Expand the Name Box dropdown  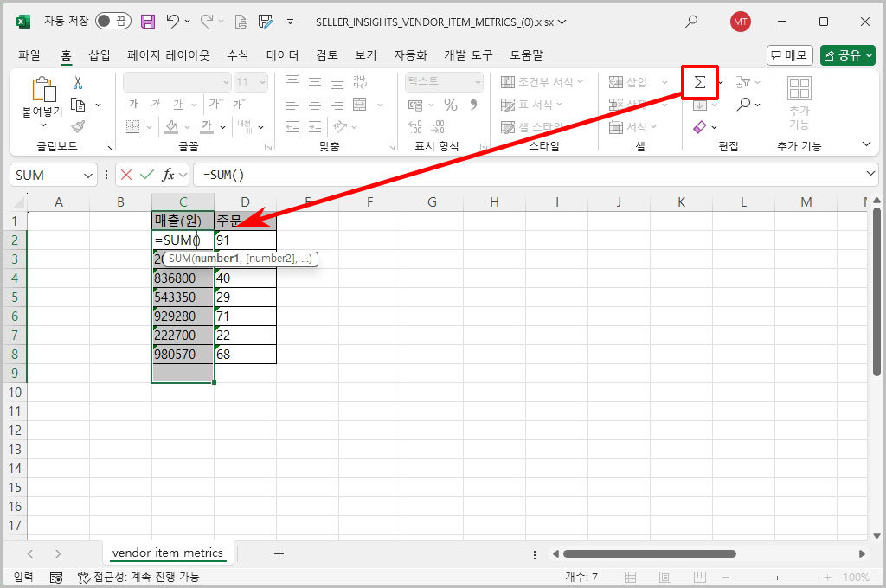point(87,175)
